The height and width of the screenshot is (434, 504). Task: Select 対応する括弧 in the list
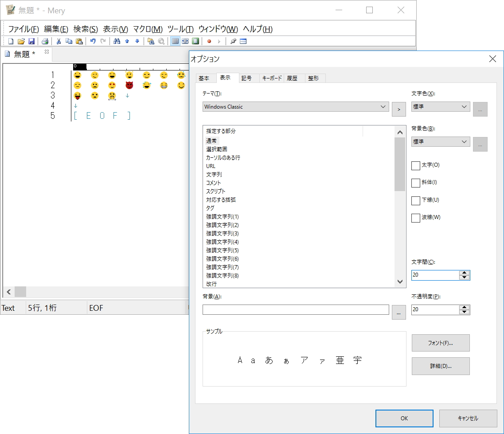coord(221,199)
